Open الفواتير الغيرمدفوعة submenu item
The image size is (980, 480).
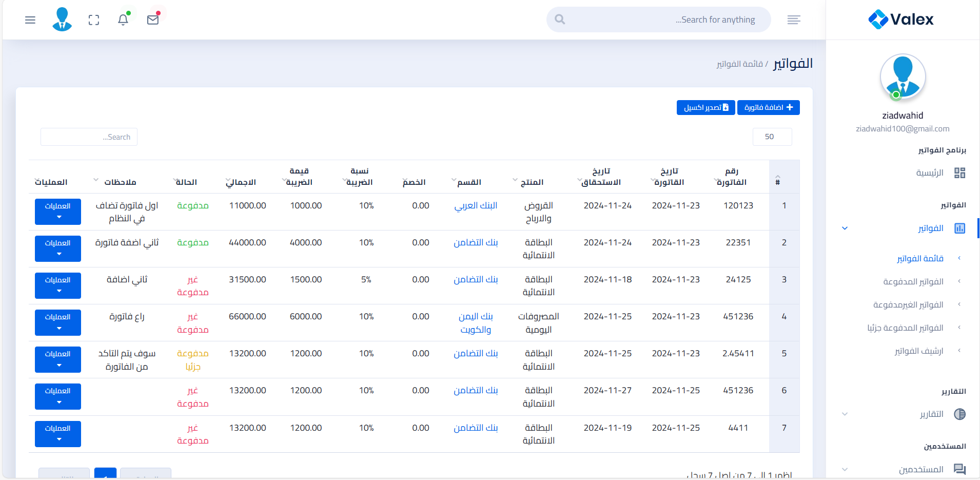click(908, 304)
